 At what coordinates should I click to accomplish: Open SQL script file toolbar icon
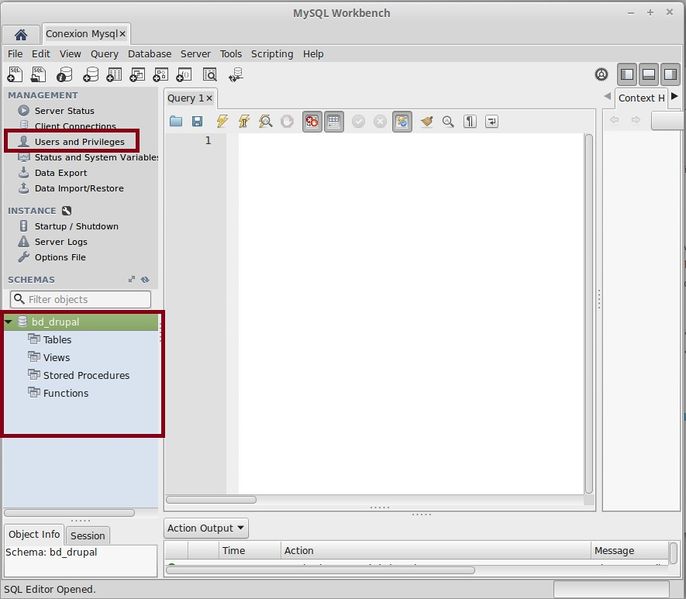click(38, 74)
